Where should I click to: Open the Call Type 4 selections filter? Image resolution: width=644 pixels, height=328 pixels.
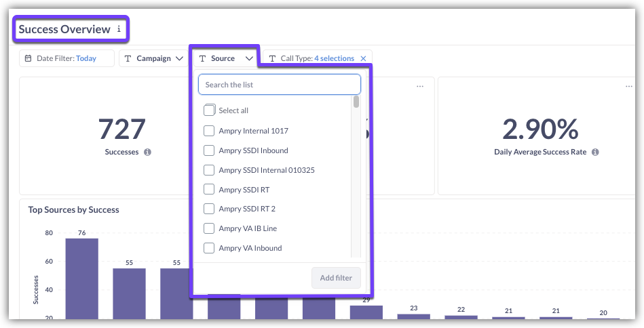tap(317, 58)
